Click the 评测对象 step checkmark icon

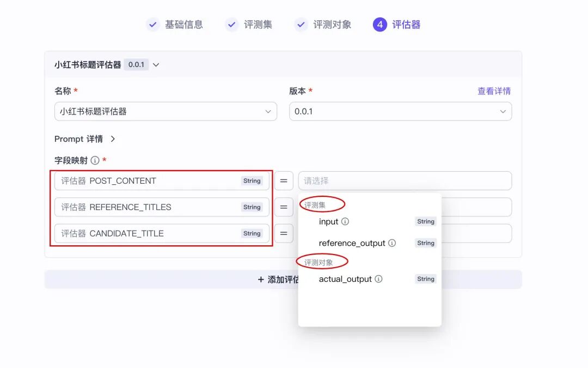coord(301,25)
